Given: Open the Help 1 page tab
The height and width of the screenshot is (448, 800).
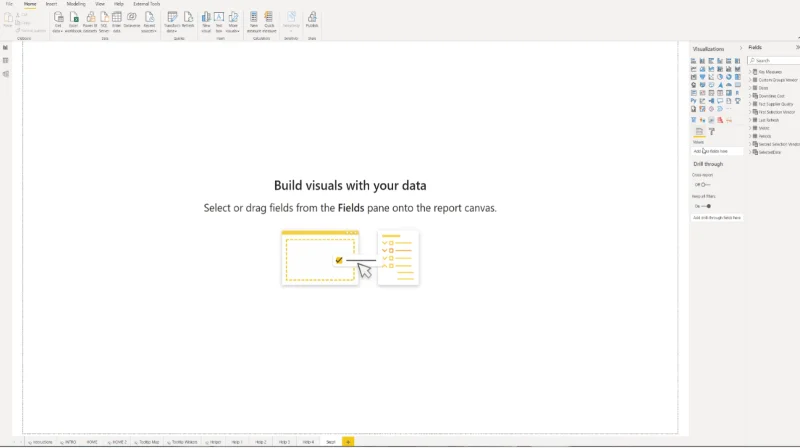Looking at the screenshot, I should click(237, 442).
